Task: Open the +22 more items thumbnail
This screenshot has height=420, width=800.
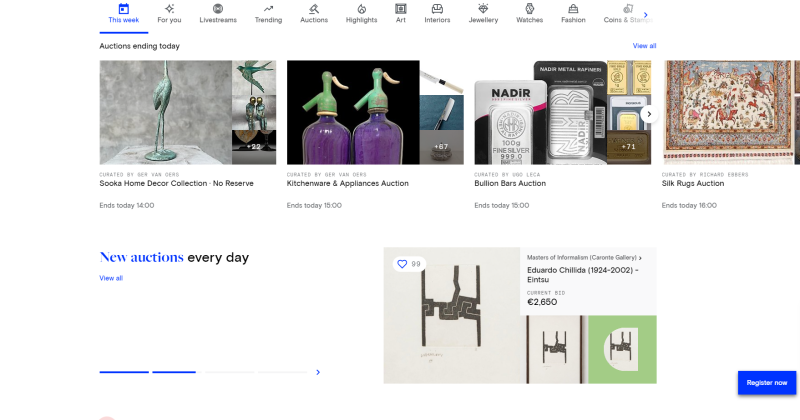Action: [x=254, y=147]
